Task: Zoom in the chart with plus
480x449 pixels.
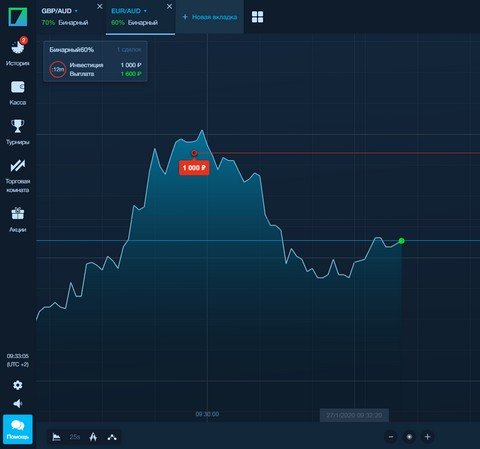Action: pos(428,437)
